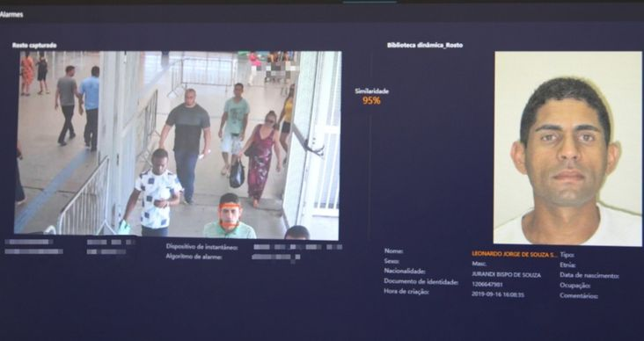Open the Alarmes title tab
This screenshot has width=644, height=341.
11,15
